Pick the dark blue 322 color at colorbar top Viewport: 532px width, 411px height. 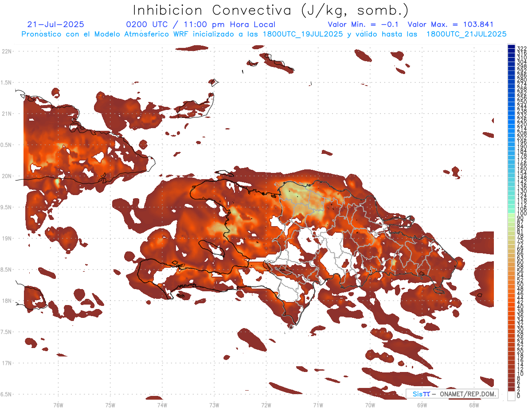[511, 47]
